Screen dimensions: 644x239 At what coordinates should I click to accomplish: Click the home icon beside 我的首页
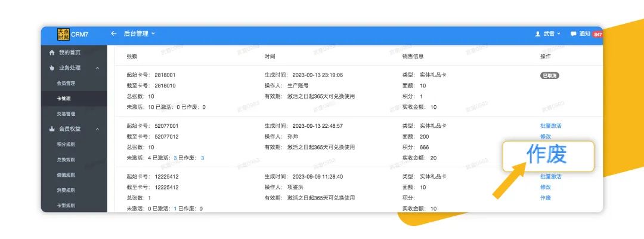52,53
